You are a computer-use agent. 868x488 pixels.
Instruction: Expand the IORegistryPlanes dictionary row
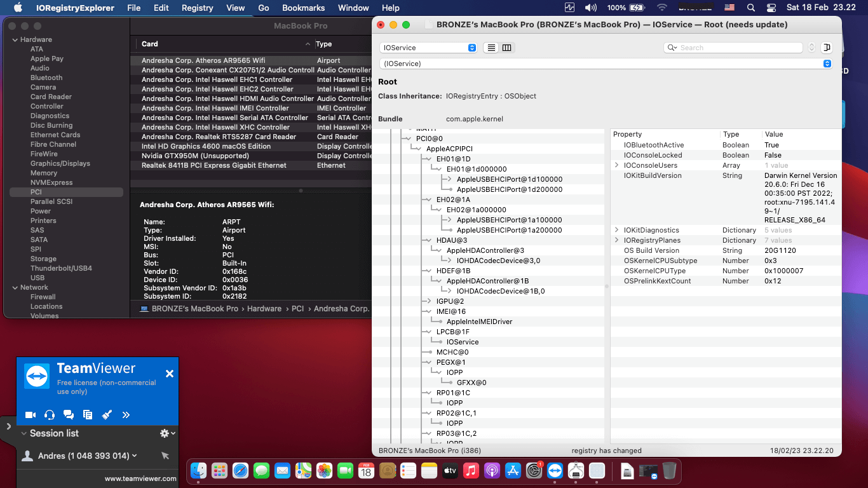[x=616, y=240]
